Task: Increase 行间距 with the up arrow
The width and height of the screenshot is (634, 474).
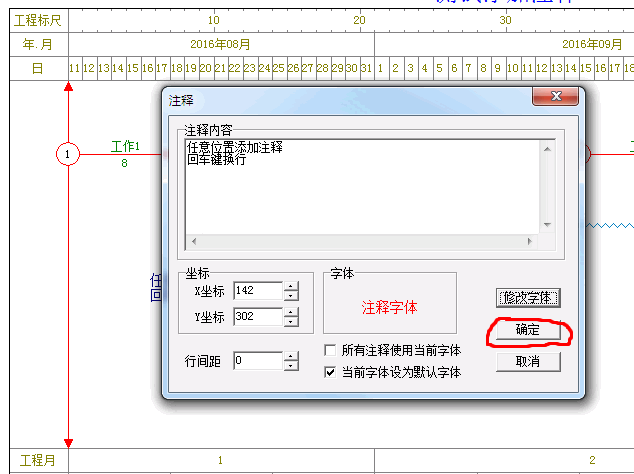Action: coord(291,355)
